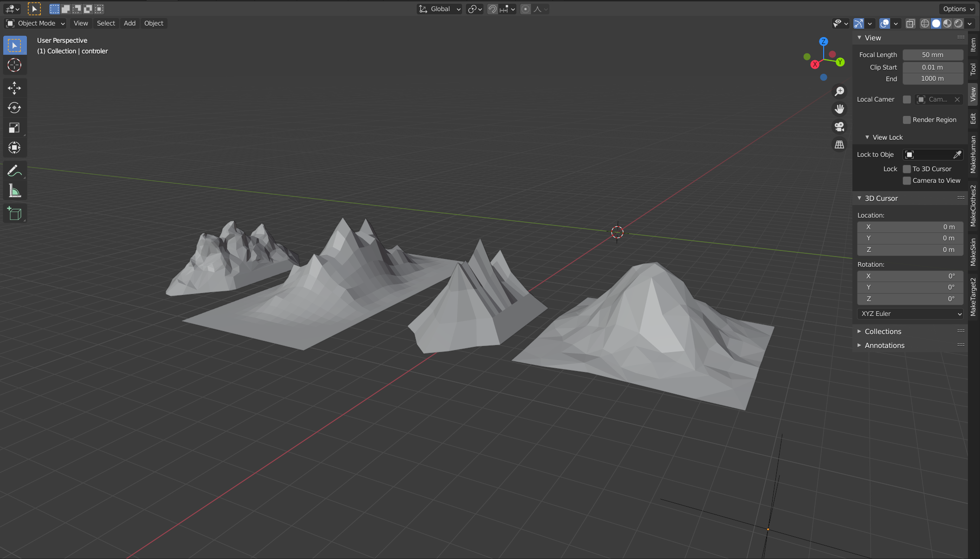Enable Lock To 3D Cursor checkbox
980x559 pixels.
click(x=907, y=169)
